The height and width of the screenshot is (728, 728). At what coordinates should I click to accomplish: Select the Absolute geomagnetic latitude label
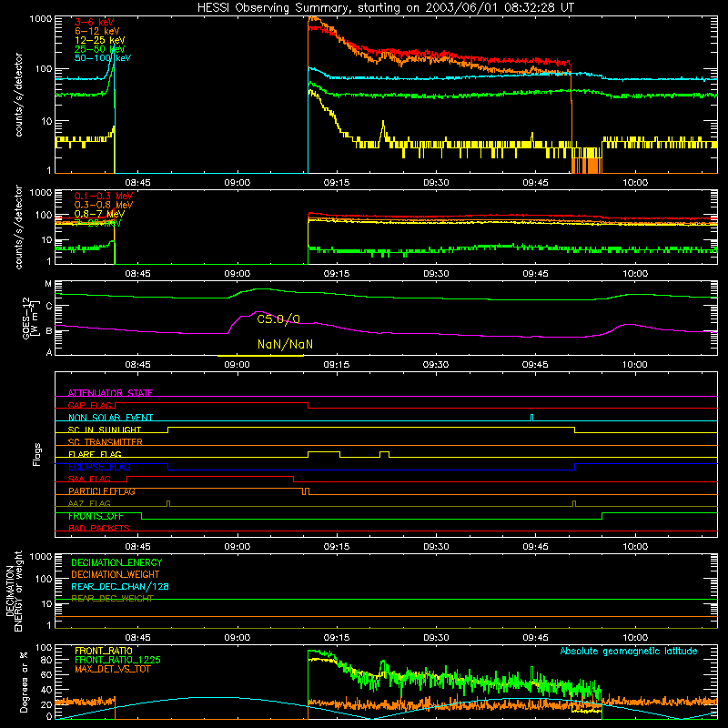click(x=629, y=651)
